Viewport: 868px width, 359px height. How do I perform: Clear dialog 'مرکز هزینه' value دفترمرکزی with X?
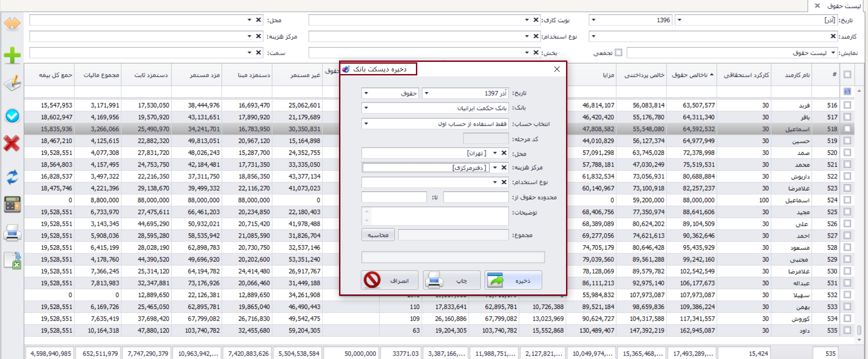pos(504,168)
